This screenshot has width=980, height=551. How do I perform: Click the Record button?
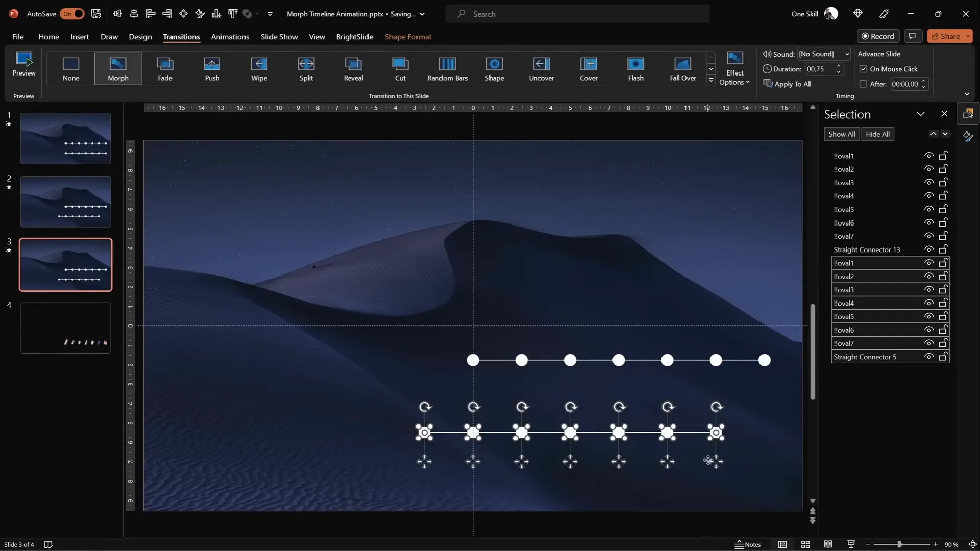[878, 36]
